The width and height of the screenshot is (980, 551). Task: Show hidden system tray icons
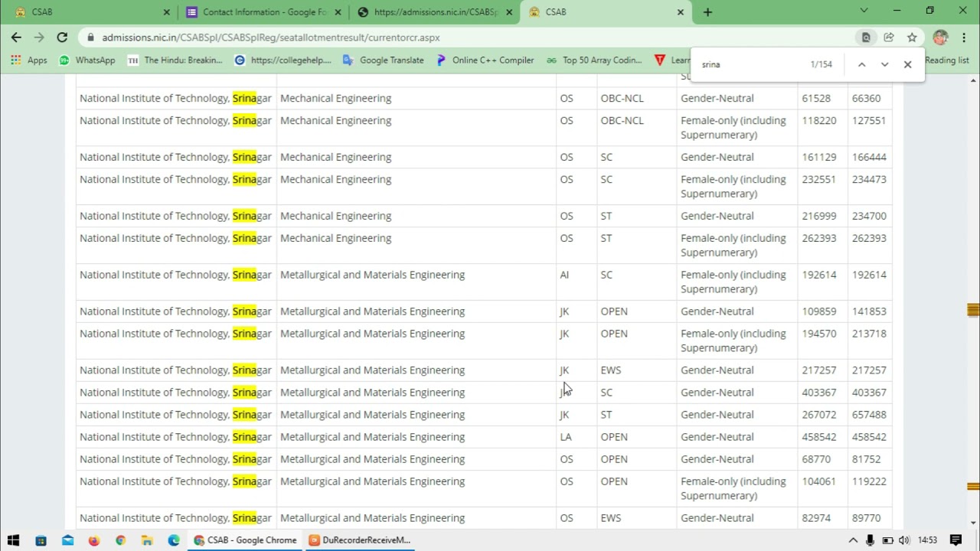point(853,540)
